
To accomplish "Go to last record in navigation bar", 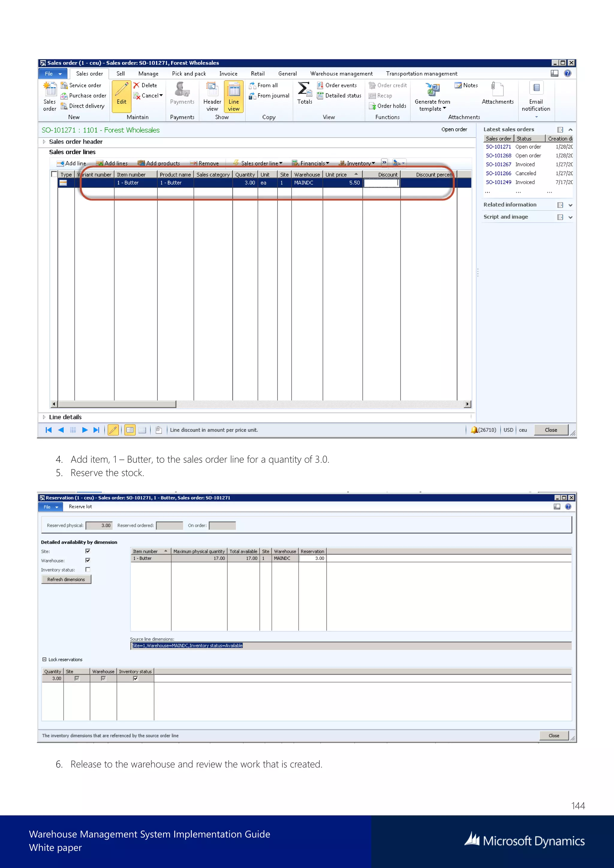I will point(97,430).
